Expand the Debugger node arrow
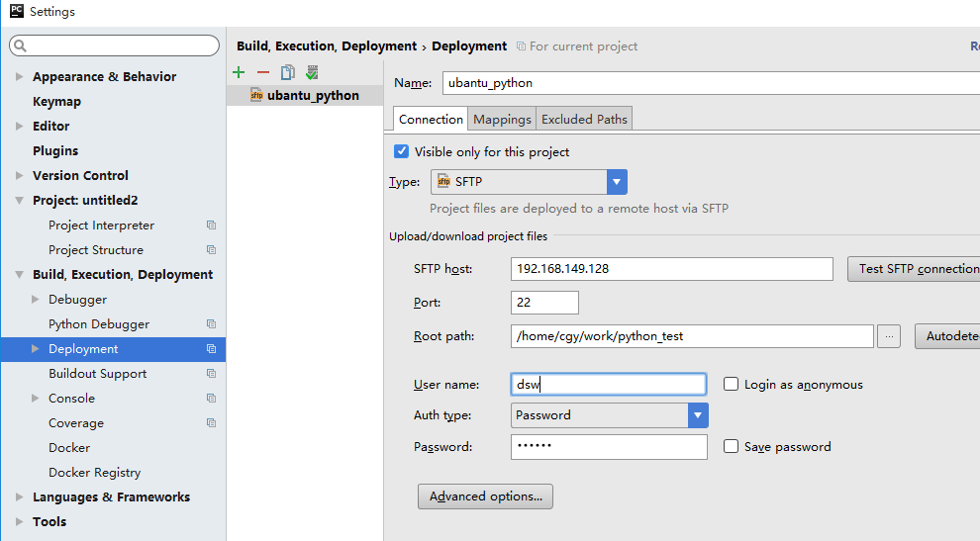This screenshot has height=541, width=980. [36, 300]
